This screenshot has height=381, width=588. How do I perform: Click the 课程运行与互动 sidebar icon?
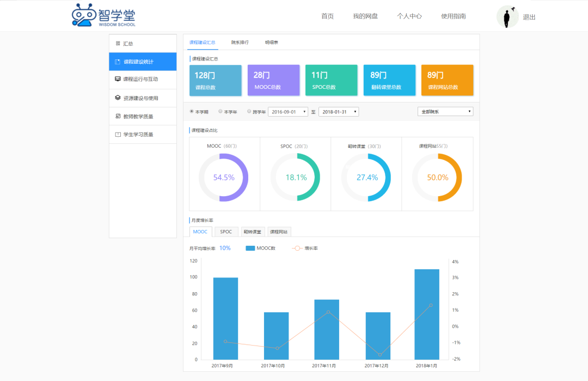click(118, 79)
